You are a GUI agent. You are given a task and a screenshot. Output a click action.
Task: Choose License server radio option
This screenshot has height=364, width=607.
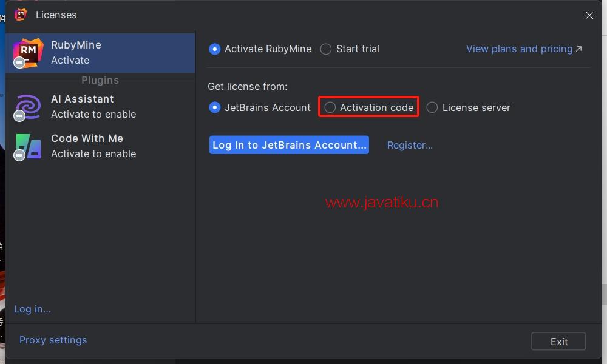[x=432, y=107]
